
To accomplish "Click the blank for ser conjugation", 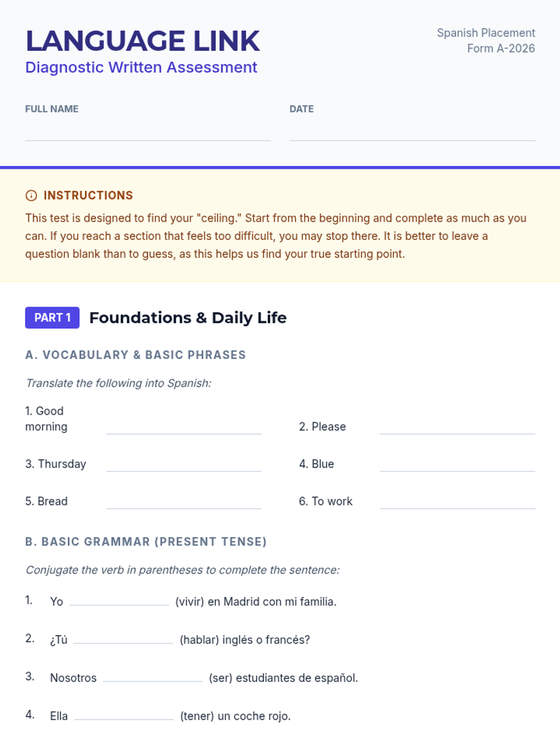I will 153,676.
